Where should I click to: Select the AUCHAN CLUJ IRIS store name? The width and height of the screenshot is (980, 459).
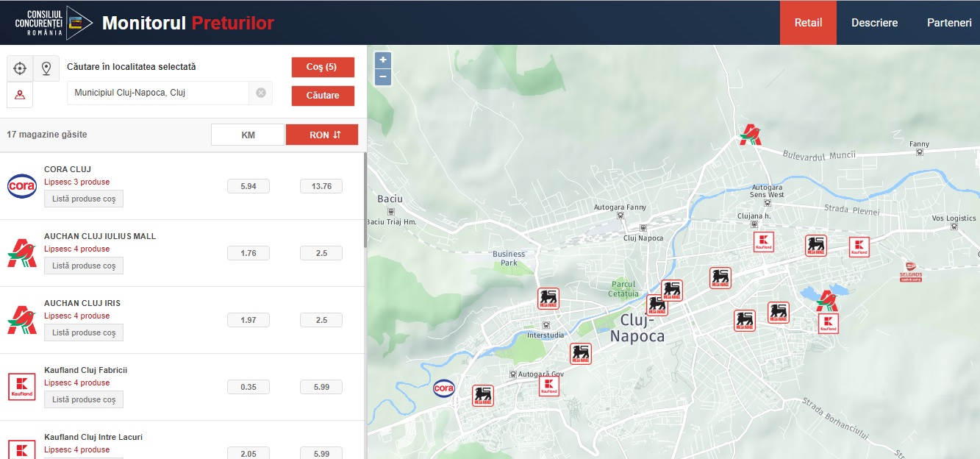(82, 303)
